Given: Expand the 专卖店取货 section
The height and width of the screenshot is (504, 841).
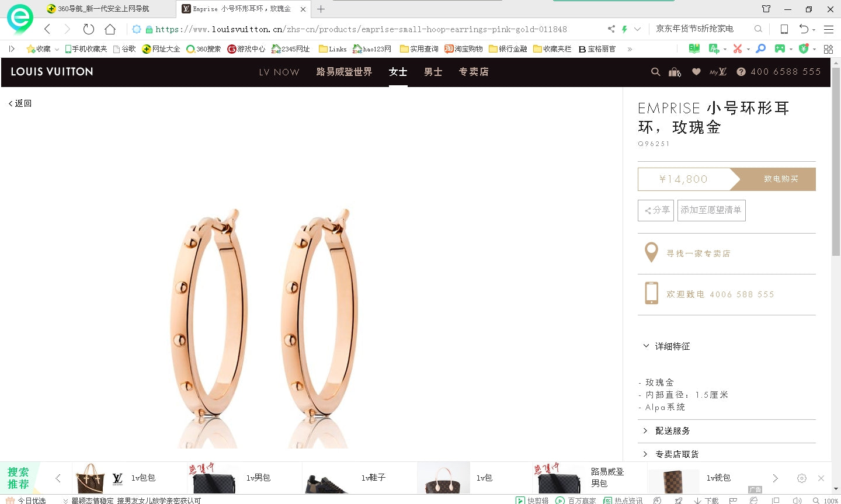Looking at the screenshot, I should click(x=676, y=454).
